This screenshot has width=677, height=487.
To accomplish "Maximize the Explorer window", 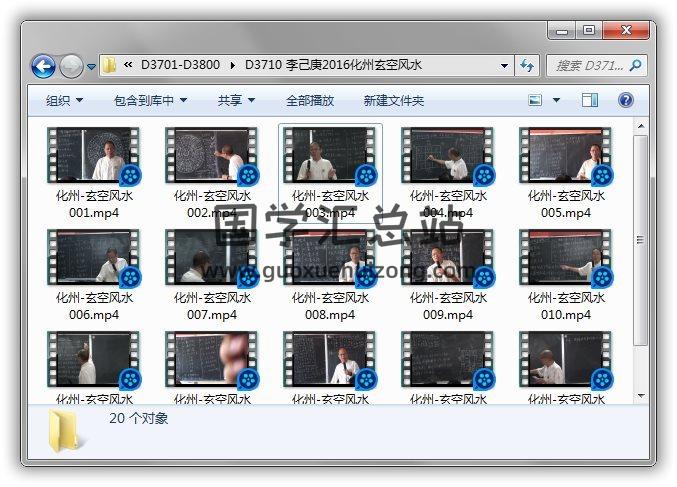I will coord(588,31).
